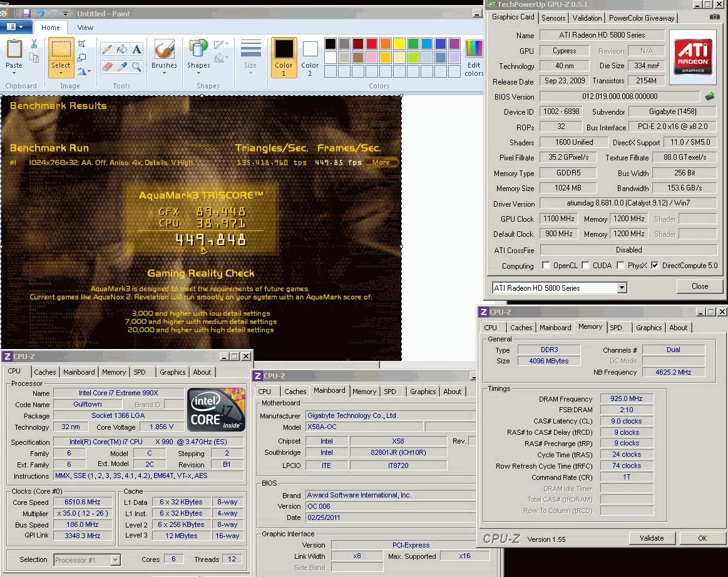Open the PowerColor Giveaway tab in GPU-Z
Viewport: 728px width, 577px height.
coord(642,18)
